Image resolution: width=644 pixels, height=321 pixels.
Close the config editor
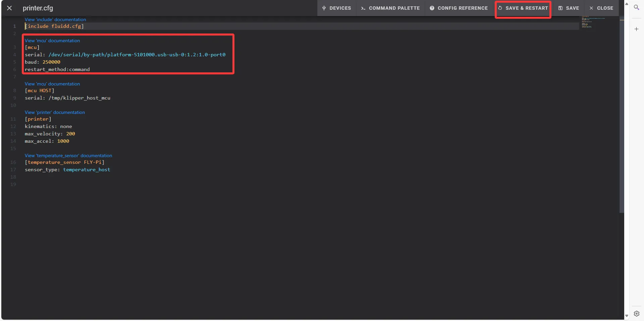[x=601, y=8]
